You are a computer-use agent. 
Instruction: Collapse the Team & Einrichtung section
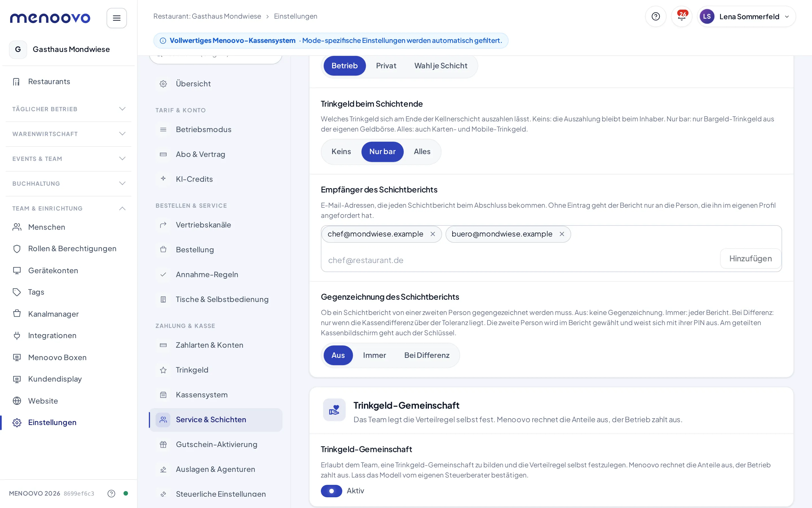pyautogui.click(x=69, y=208)
